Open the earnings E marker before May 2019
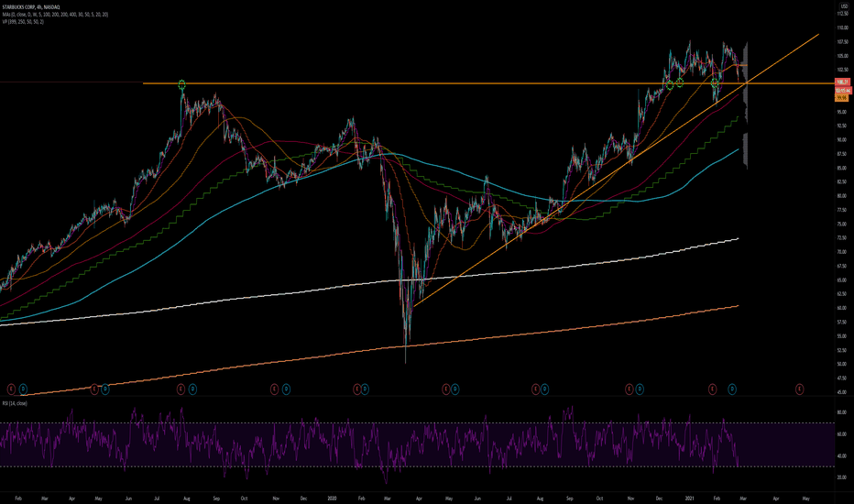Viewport: 854px width, 504px height. pos(94,389)
